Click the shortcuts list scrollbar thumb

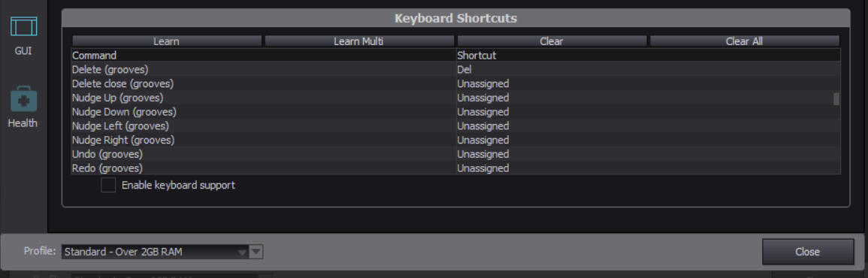click(x=836, y=98)
